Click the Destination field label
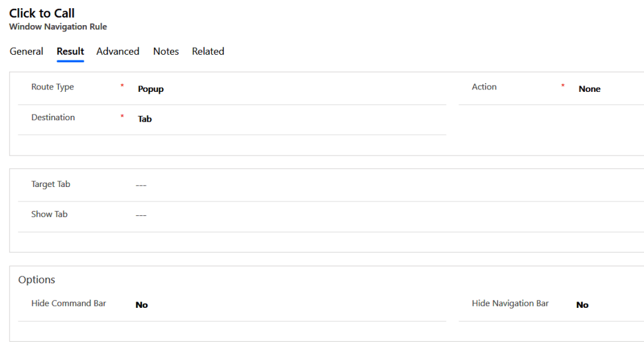 coord(53,117)
